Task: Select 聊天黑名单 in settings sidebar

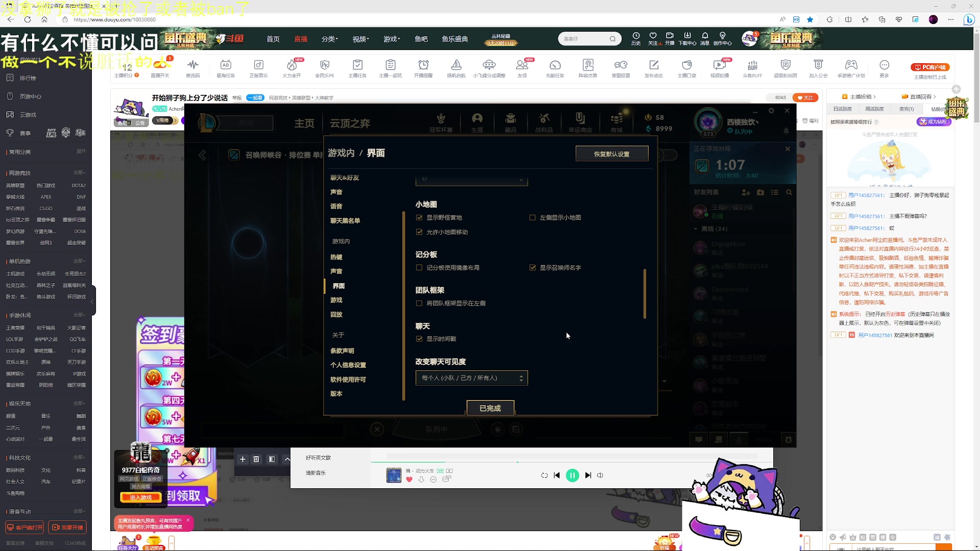Action: click(345, 221)
